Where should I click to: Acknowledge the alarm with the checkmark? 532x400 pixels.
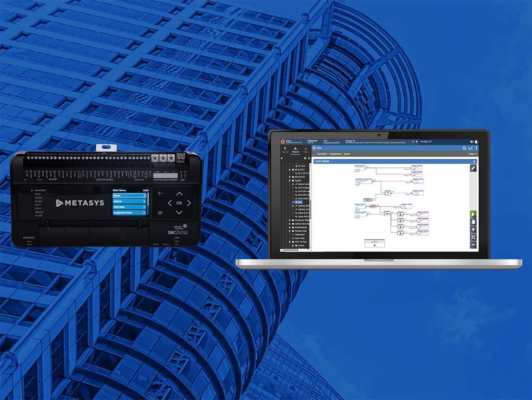[x=413, y=142]
